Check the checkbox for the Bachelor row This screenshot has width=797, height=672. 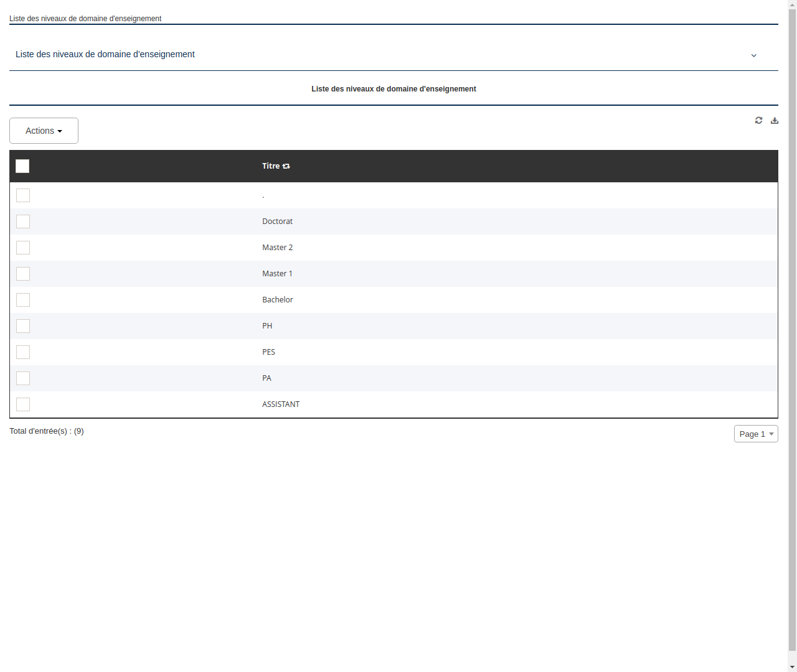22,300
